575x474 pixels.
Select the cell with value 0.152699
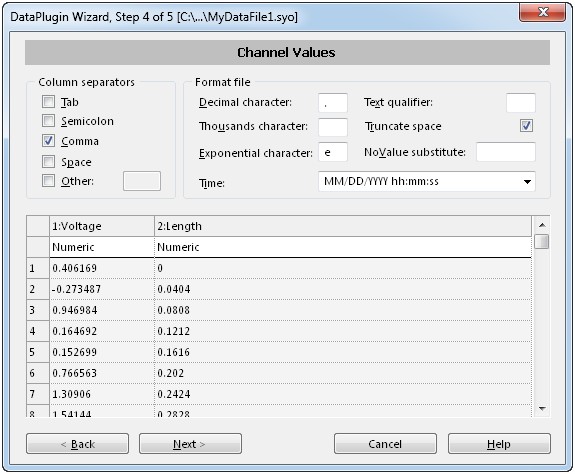coord(102,352)
